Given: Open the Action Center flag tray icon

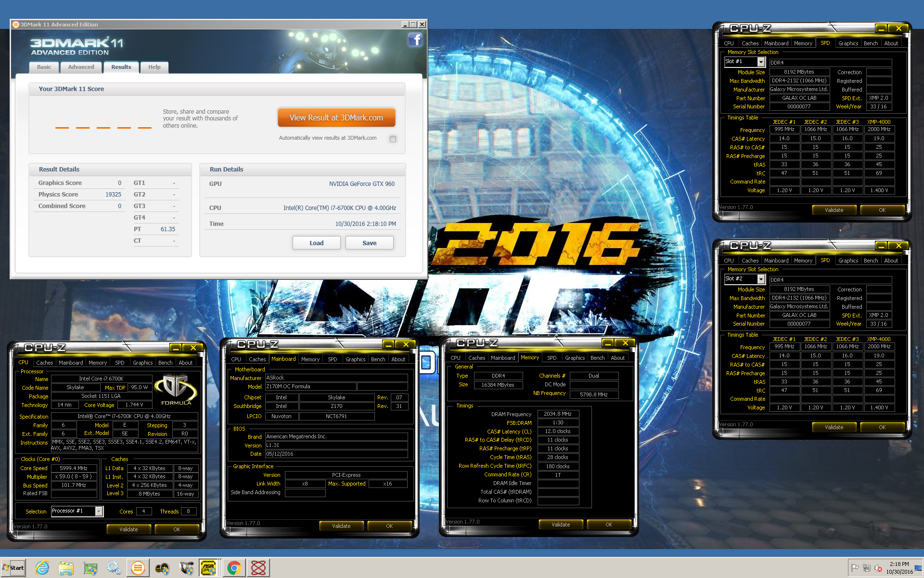Looking at the screenshot, I should coord(855,568).
